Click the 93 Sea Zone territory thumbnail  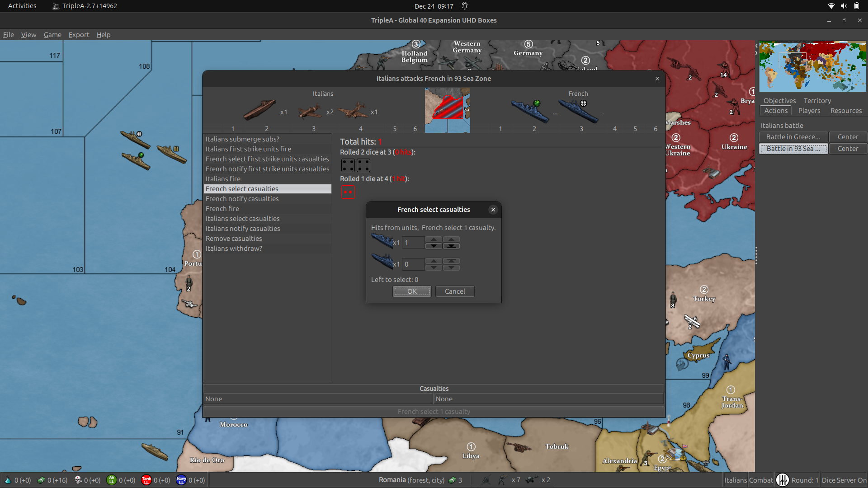pos(447,110)
